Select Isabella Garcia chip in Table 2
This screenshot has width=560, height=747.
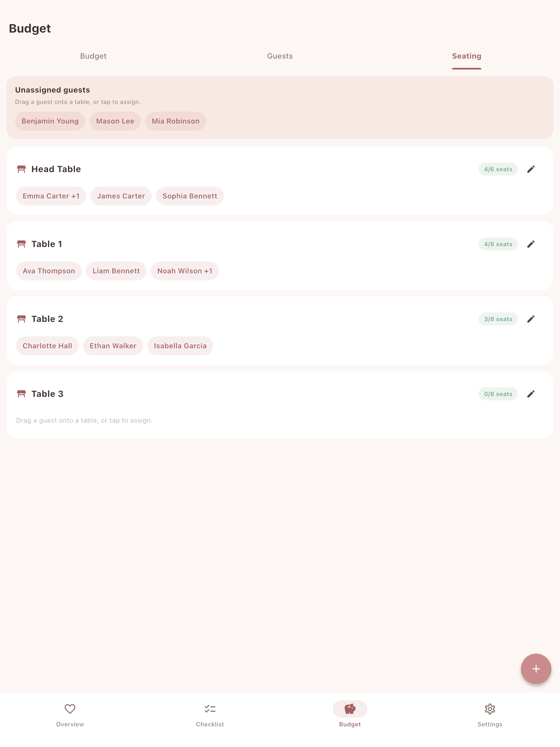point(180,346)
